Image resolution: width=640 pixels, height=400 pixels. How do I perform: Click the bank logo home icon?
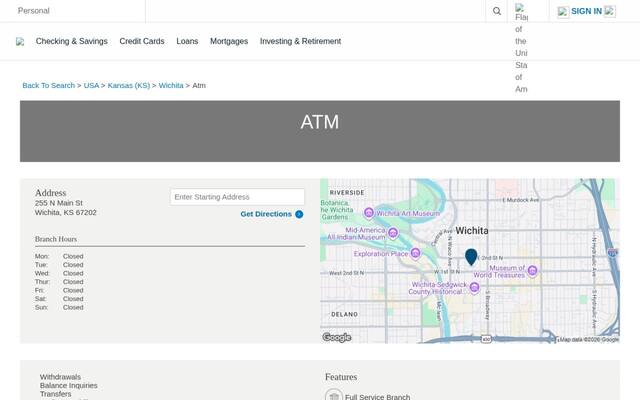coord(20,42)
